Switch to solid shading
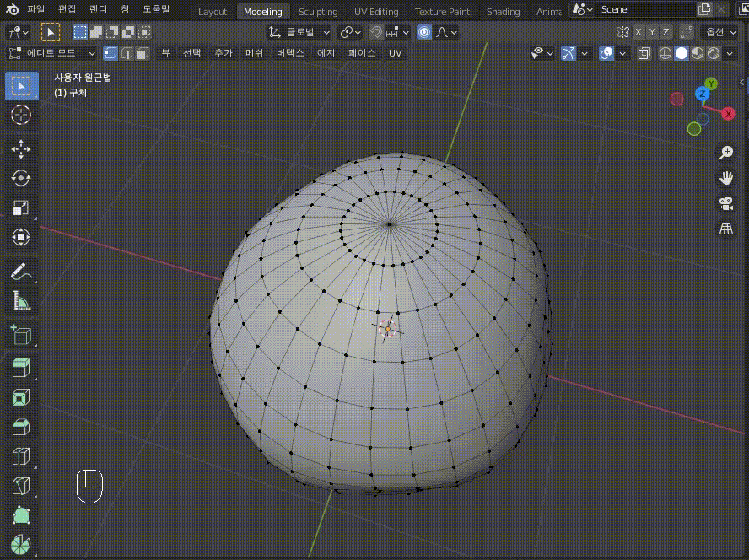The image size is (749, 560). pos(682,53)
